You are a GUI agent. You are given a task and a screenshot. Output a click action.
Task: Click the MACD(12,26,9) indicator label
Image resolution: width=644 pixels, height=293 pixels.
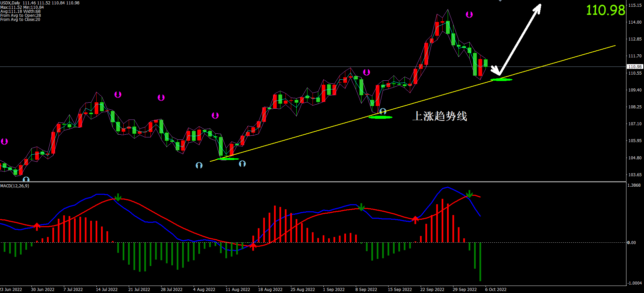coord(15,186)
